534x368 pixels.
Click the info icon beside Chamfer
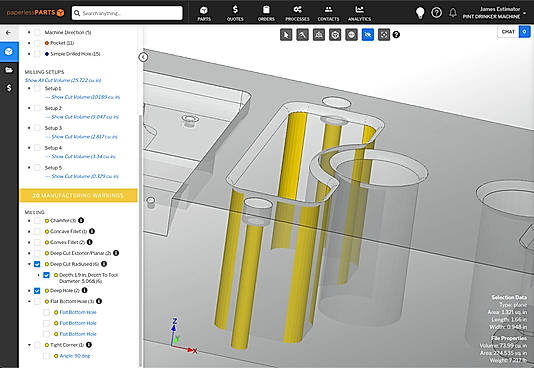click(x=81, y=220)
